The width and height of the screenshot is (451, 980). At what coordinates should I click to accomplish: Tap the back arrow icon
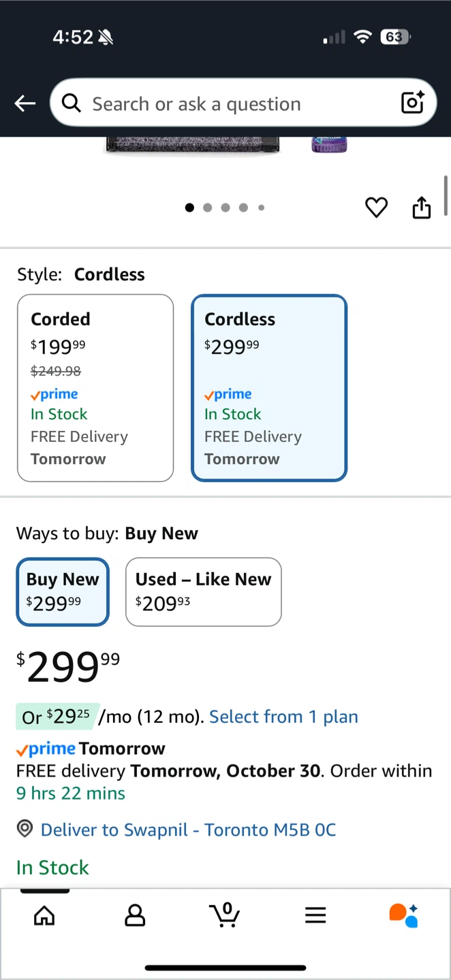click(25, 103)
